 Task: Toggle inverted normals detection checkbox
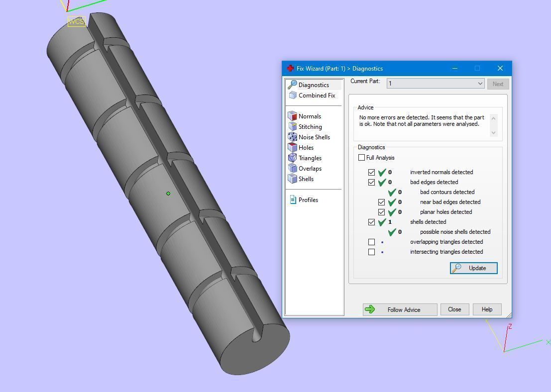[x=371, y=172]
